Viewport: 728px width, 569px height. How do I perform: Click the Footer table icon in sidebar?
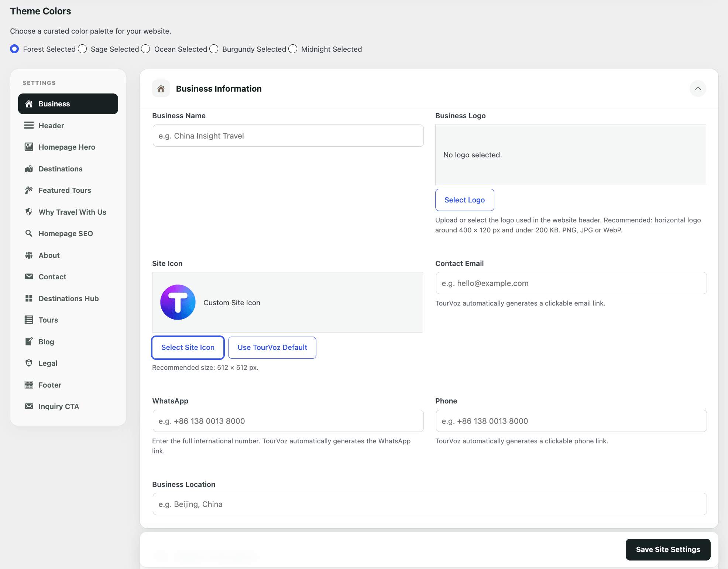[29, 385]
